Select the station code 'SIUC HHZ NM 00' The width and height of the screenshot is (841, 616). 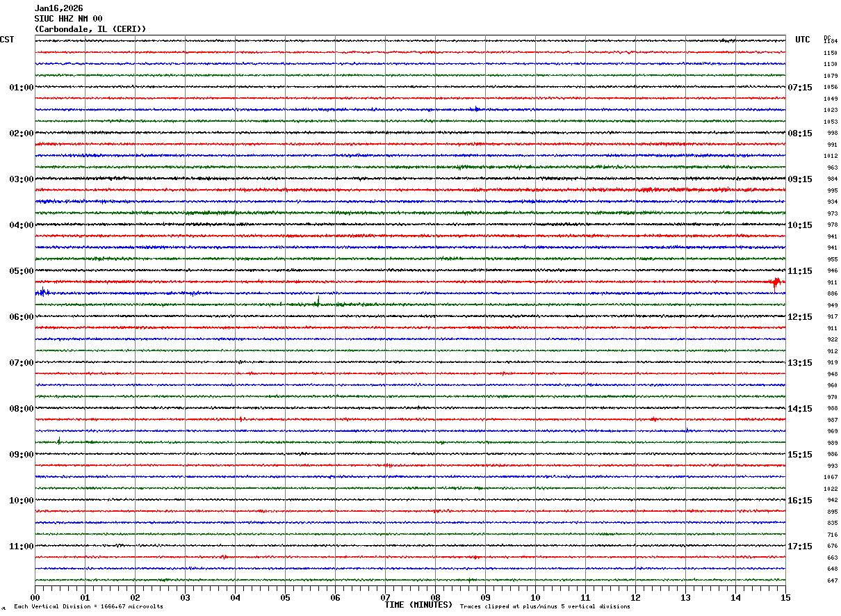click(x=68, y=19)
